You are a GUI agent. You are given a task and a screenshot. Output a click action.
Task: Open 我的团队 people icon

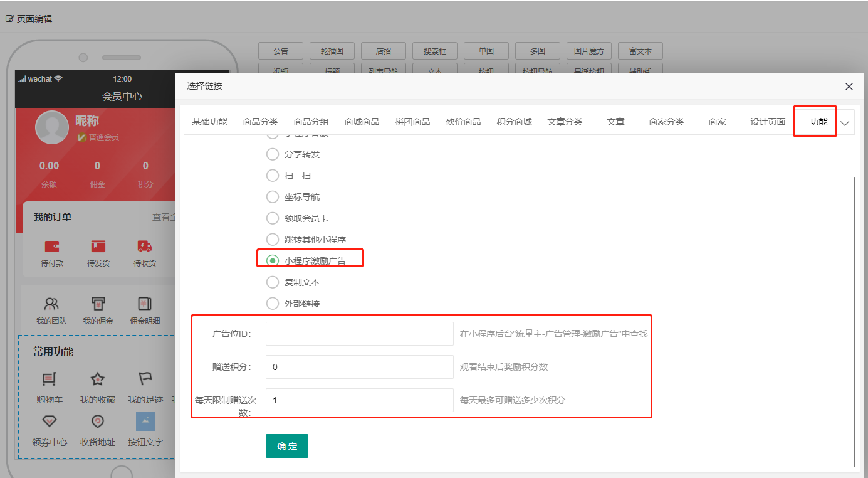click(52, 304)
